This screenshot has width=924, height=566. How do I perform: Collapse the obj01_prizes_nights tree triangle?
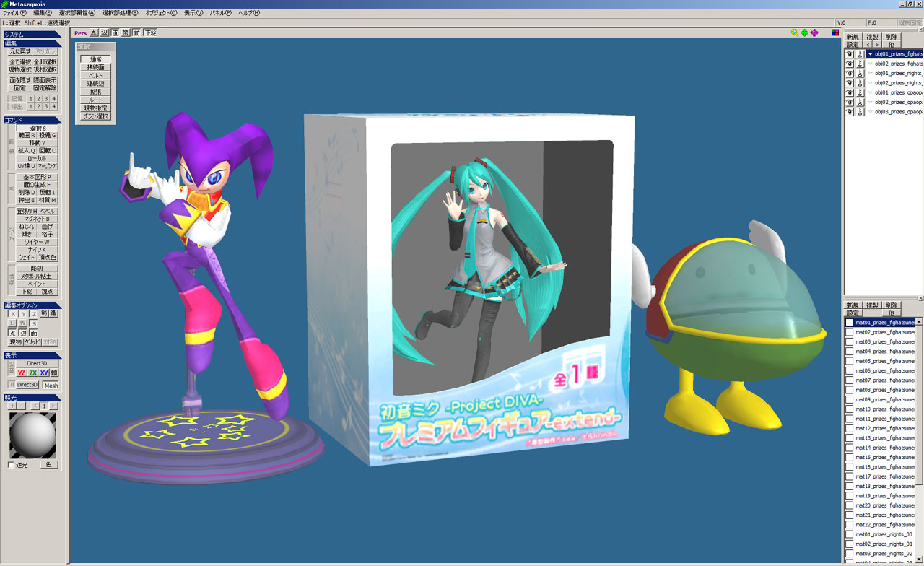[x=871, y=73]
